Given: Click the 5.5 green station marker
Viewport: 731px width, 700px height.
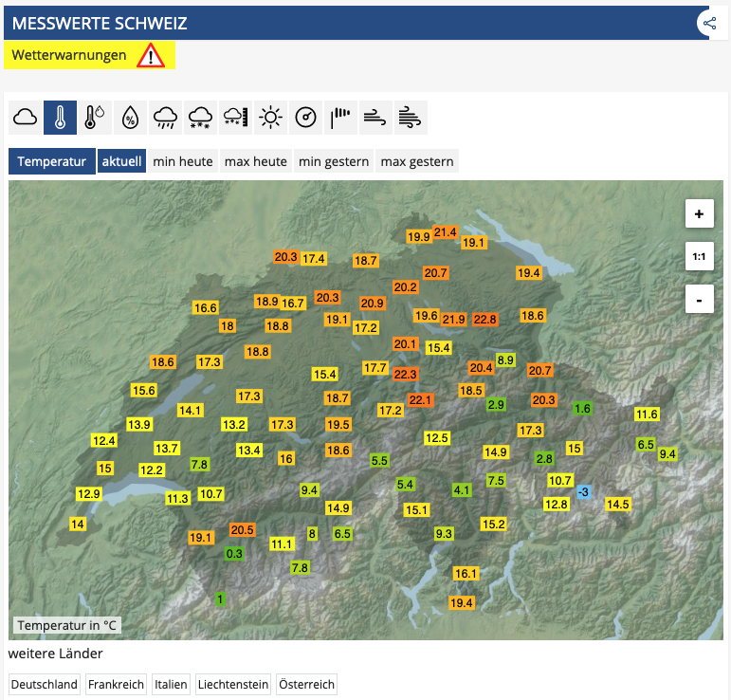Looking at the screenshot, I should coord(379,461).
